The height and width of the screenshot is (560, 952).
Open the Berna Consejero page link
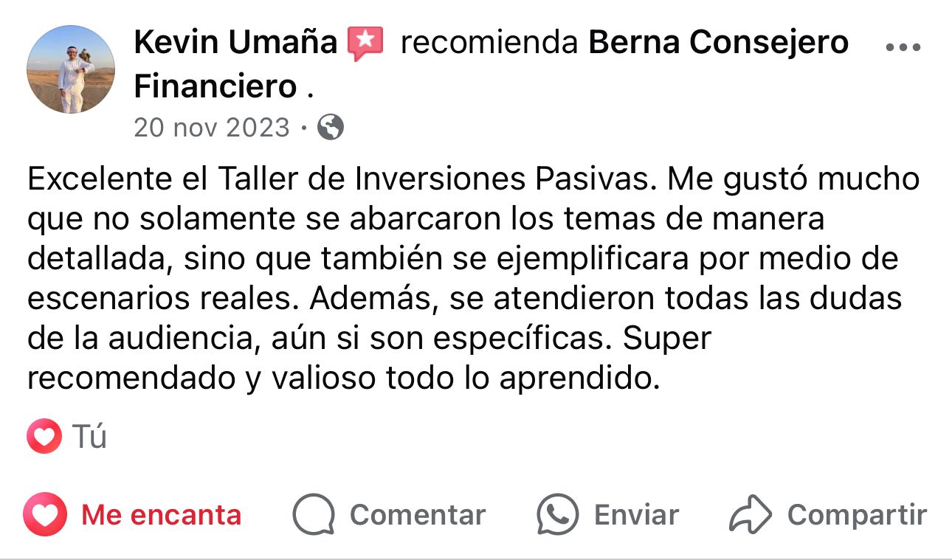[x=717, y=44]
